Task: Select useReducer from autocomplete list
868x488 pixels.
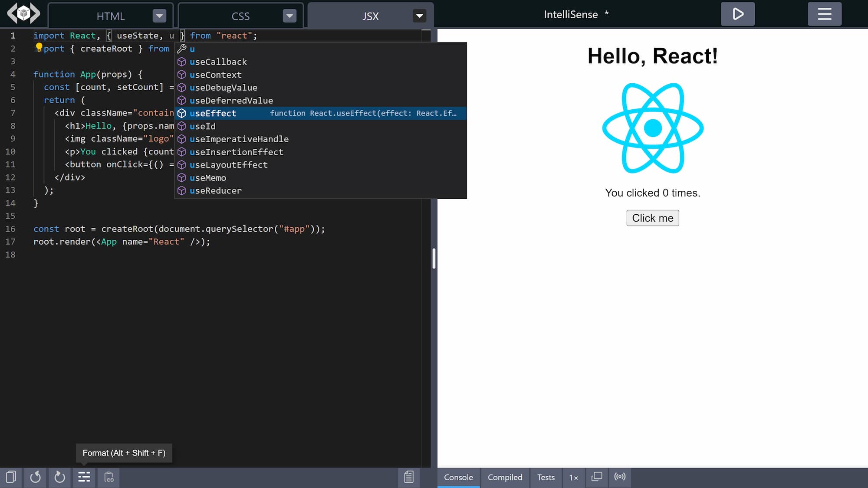Action: pyautogui.click(x=215, y=190)
